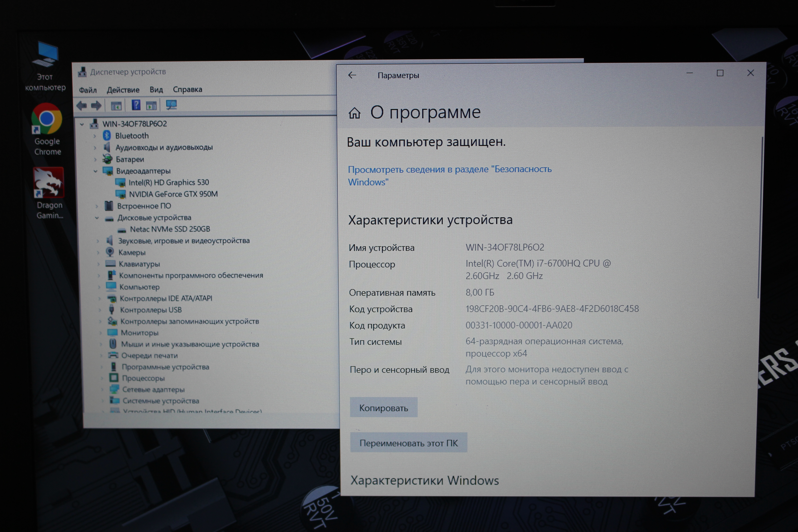798x532 pixels.
Task: Open the Вид menu
Action: (x=156, y=90)
